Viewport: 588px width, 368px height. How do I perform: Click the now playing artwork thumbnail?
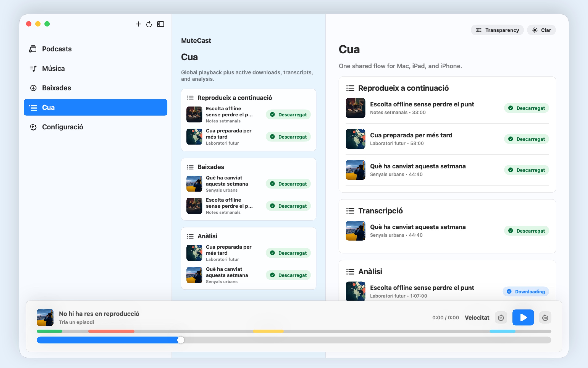point(45,317)
